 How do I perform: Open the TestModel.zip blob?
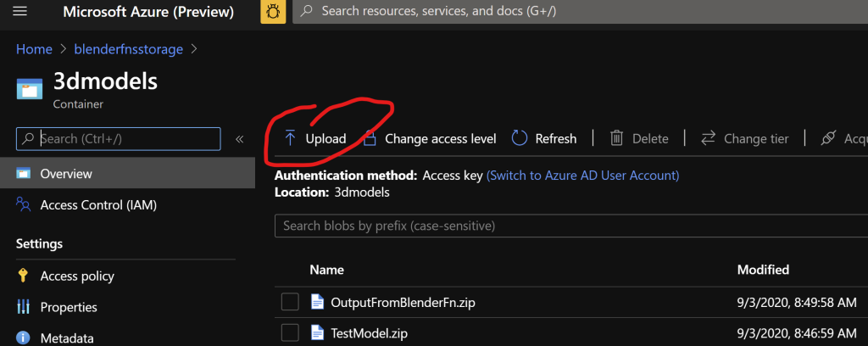point(370,333)
